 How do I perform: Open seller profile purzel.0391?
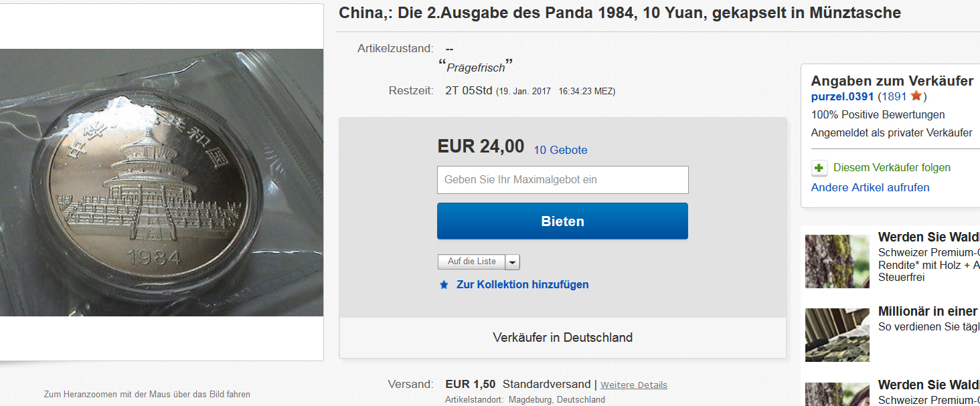(x=842, y=97)
